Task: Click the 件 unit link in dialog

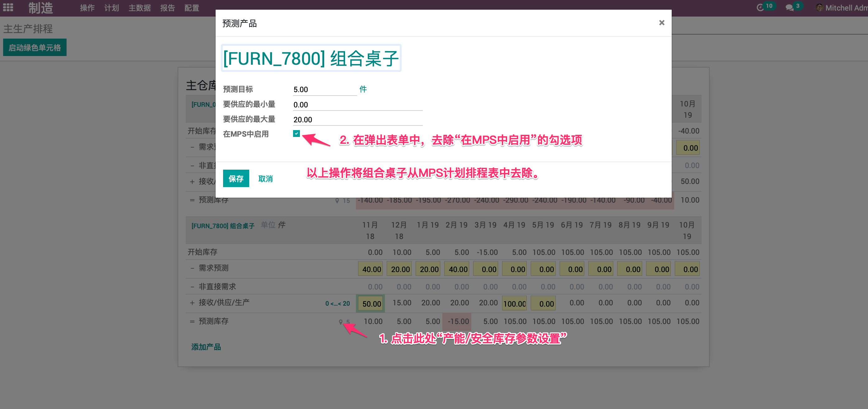Action: (363, 89)
